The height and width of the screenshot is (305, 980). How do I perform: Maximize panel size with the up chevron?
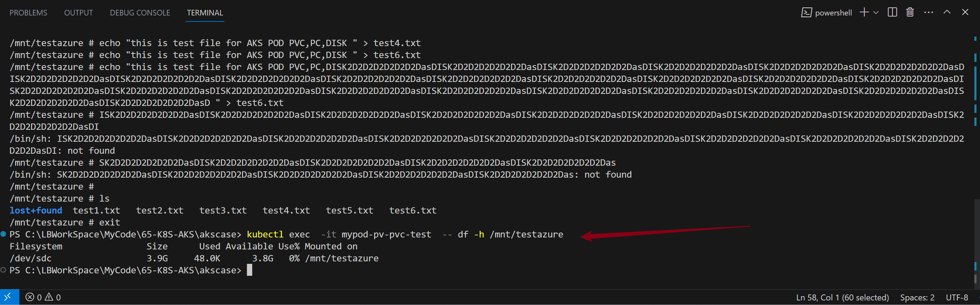point(947,12)
